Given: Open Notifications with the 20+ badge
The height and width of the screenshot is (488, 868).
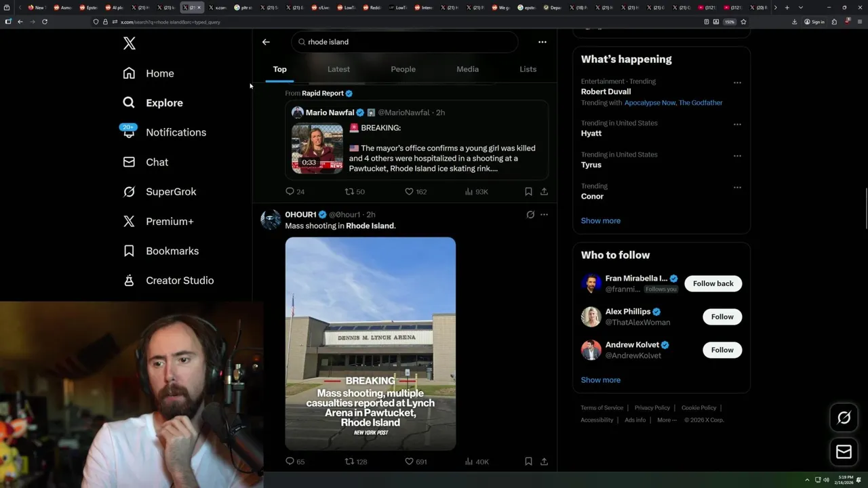Looking at the screenshot, I should point(164,132).
